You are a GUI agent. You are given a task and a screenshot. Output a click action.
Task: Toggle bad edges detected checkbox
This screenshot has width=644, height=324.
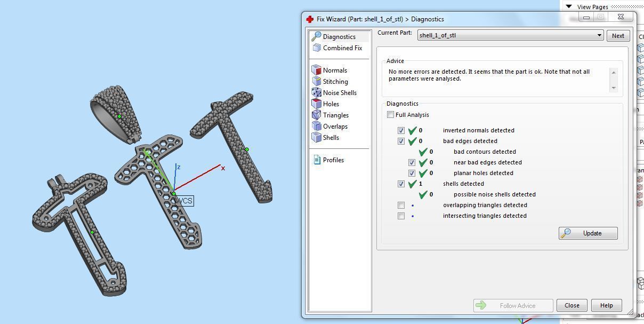point(401,141)
